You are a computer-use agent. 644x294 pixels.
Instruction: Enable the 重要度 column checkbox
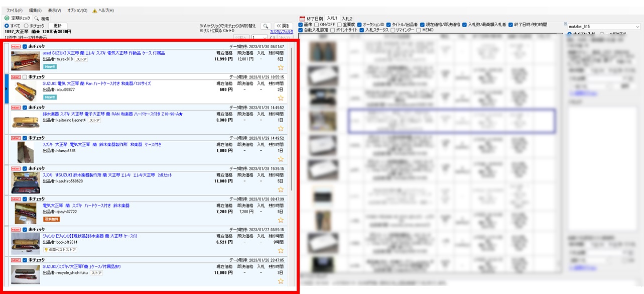point(340,25)
